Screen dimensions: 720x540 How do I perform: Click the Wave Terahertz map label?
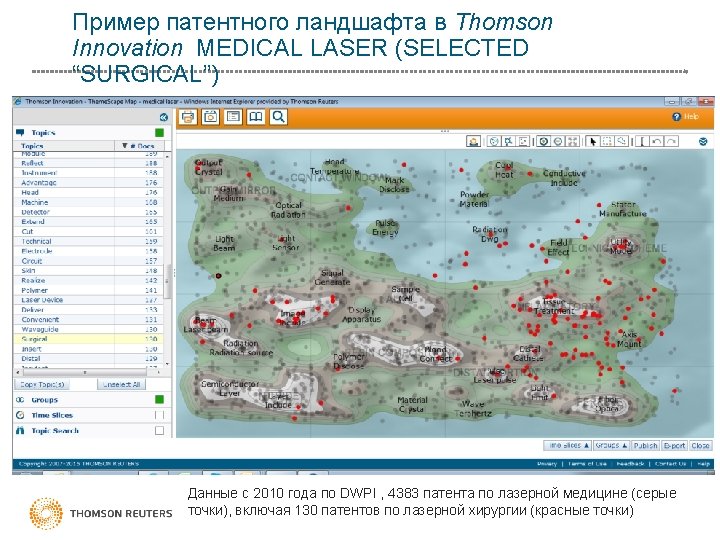point(473,409)
